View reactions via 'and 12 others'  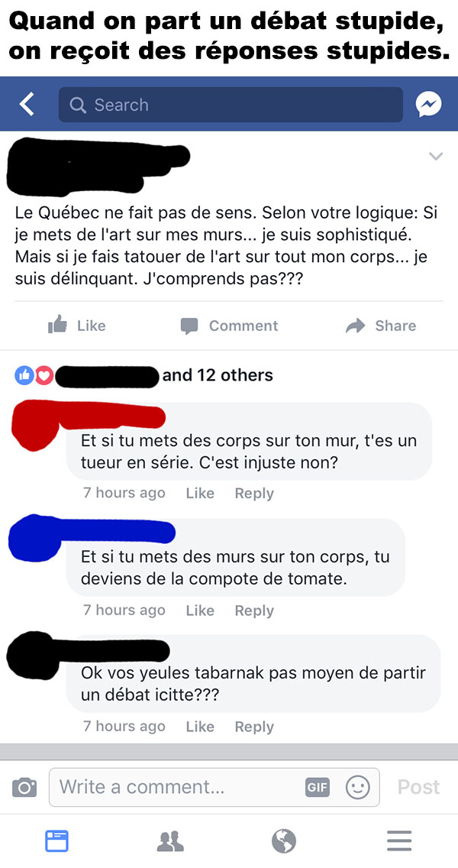tap(218, 375)
